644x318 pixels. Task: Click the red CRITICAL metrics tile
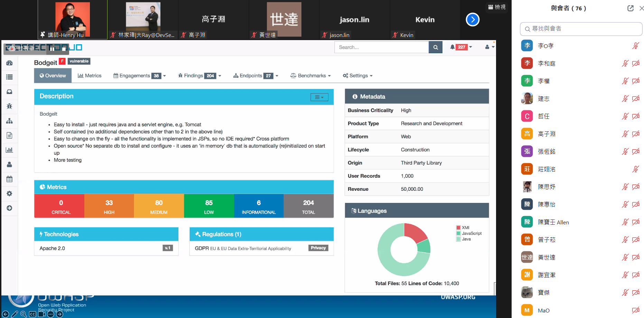[61, 206]
